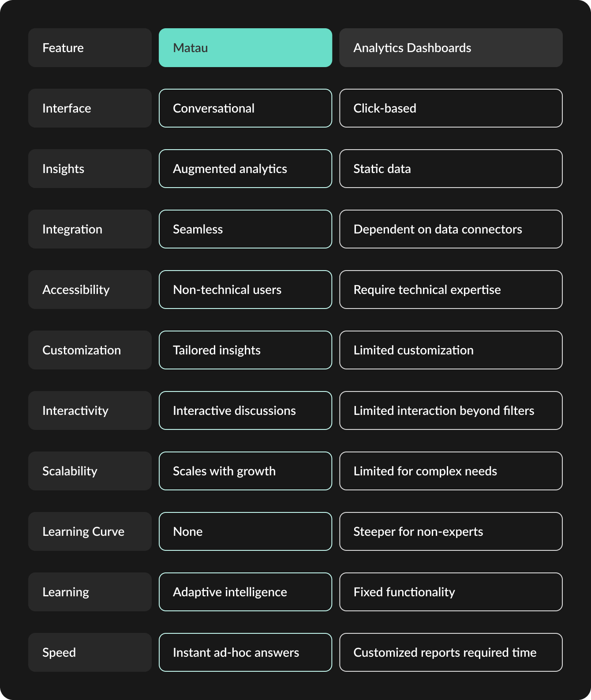Click the Static data cell
This screenshot has height=700, width=591.
[451, 169]
